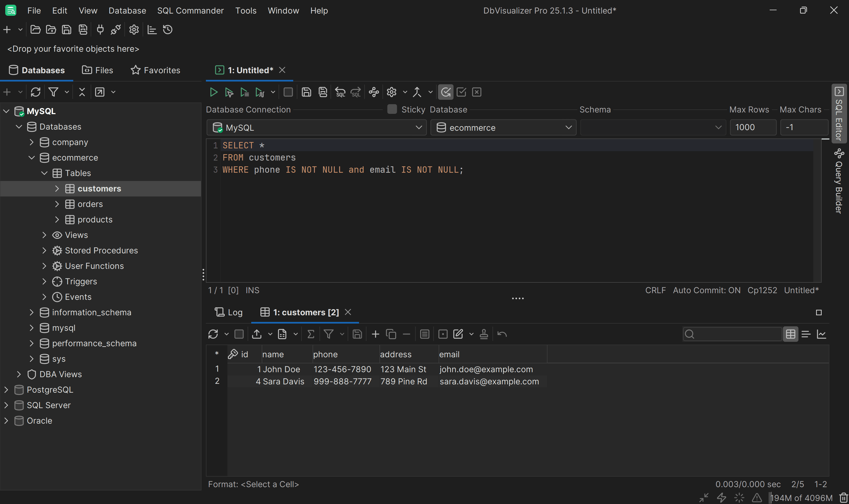Open the SQL History clock icon

click(168, 30)
